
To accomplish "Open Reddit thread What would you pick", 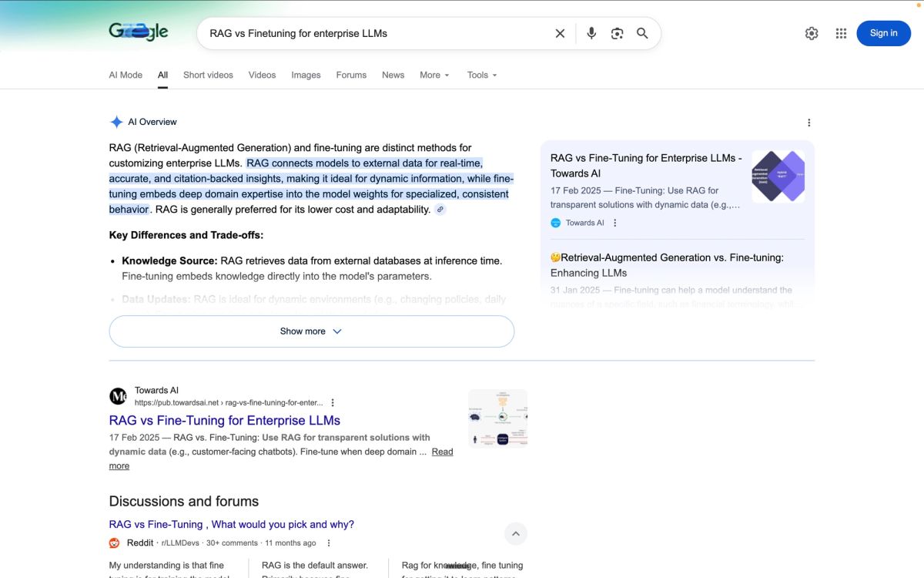I will 232,524.
